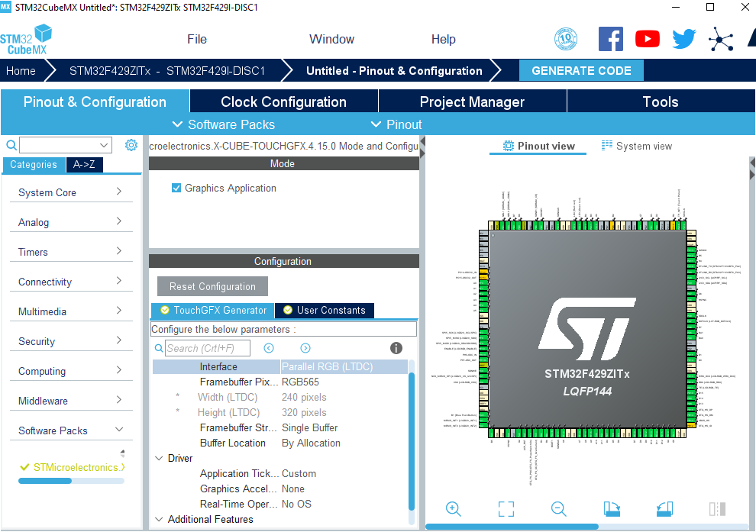Click the software pack progress bar

71,480
